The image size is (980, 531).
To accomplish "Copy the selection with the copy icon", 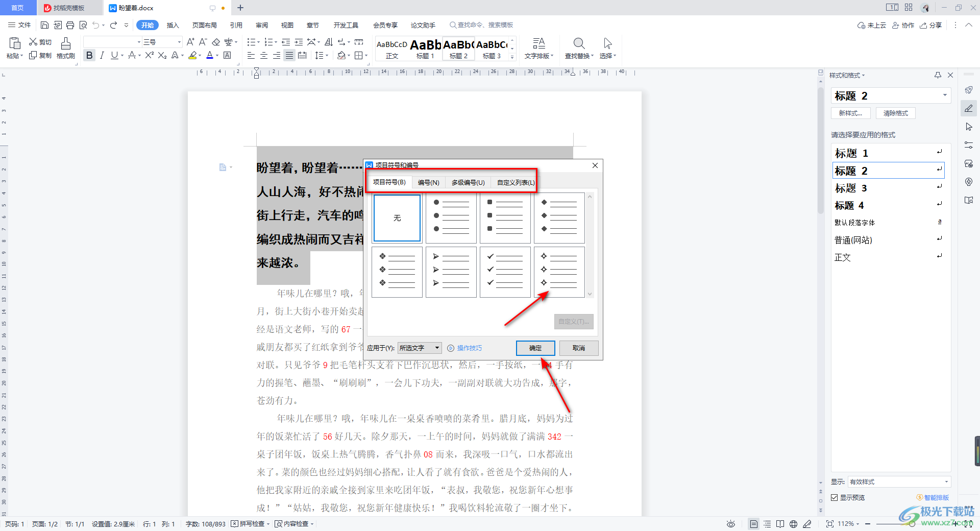I will coord(33,55).
